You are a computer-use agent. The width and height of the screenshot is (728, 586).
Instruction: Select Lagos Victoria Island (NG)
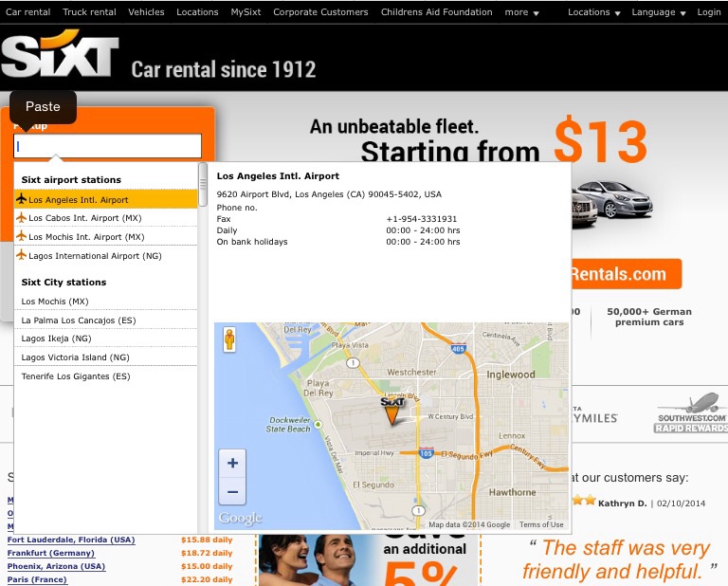coord(105,357)
